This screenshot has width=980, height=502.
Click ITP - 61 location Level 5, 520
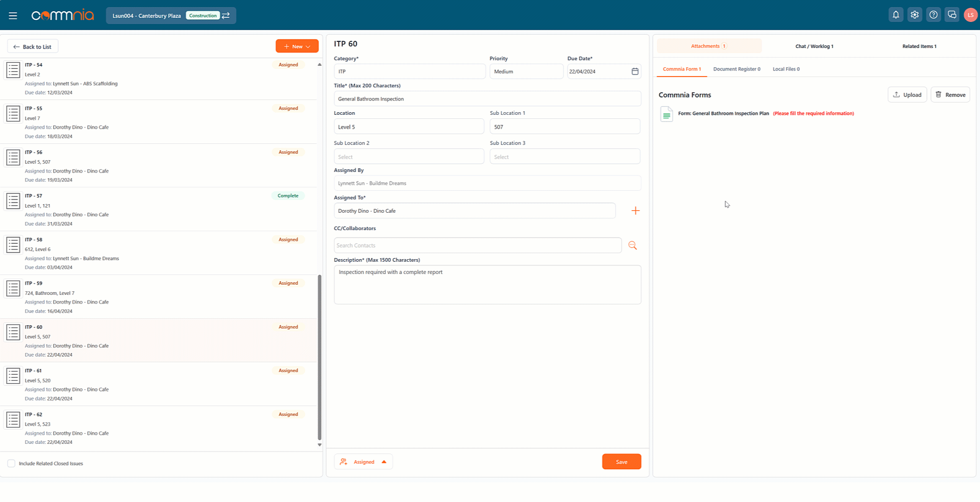click(x=38, y=381)
